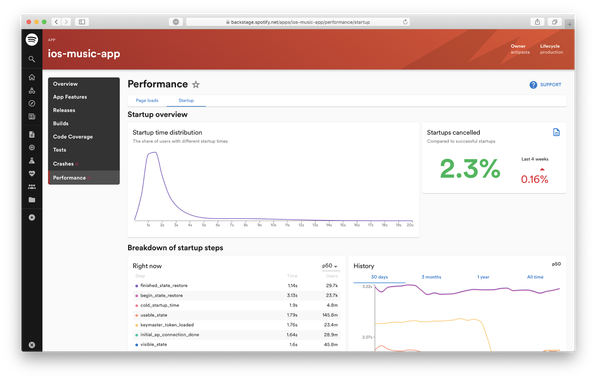Click the heart icon in the sidebar

[x=32, y=173]
